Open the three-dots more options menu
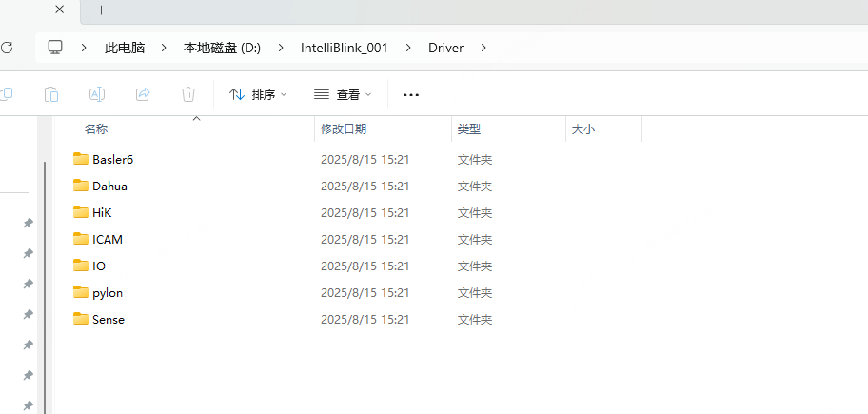This screenshot has width=868, height=414. (411, 95)
